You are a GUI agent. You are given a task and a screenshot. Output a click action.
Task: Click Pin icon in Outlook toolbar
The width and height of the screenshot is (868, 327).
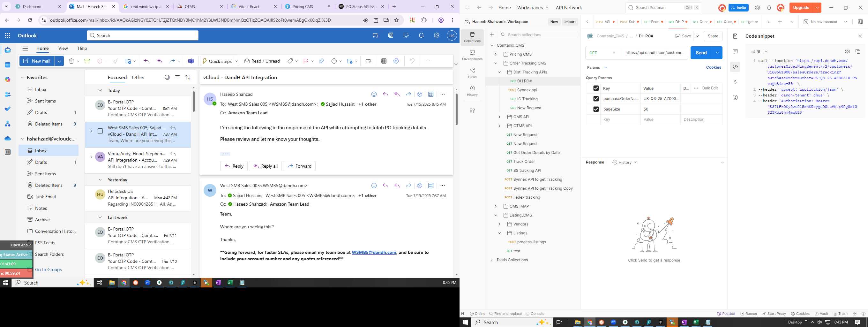point(321,61)
